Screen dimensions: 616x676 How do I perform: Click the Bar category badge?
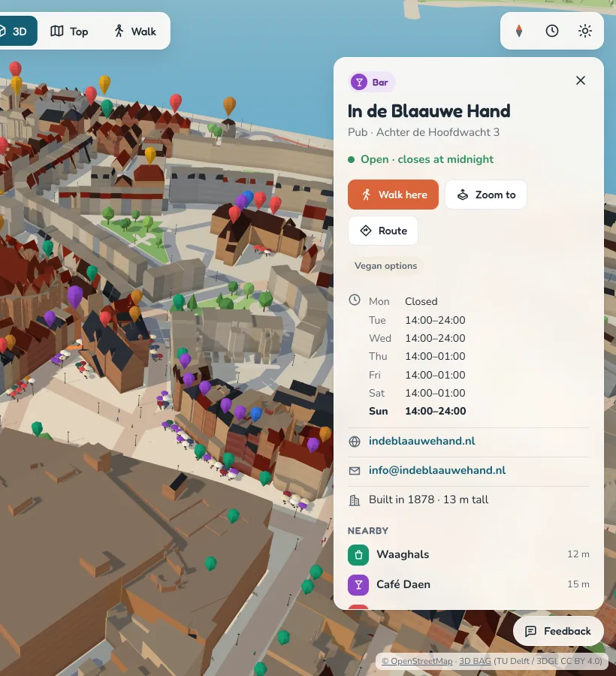pyautogui.click(x=372, y=83)
